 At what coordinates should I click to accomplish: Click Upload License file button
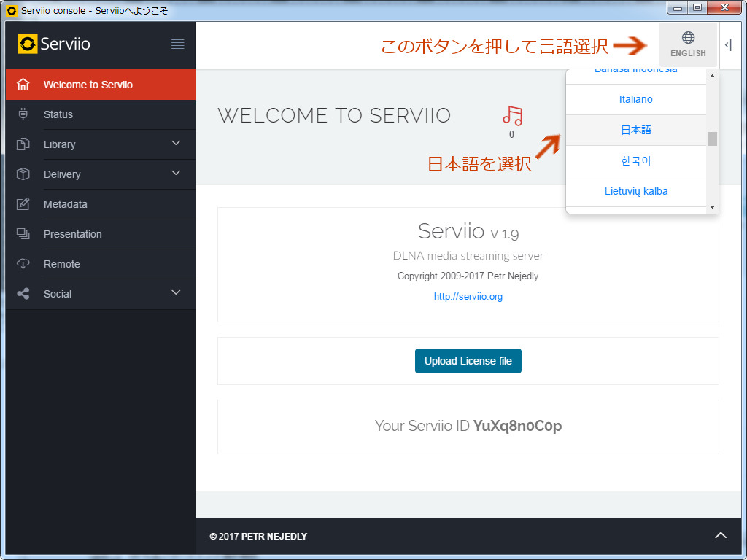tap(468, 361)
